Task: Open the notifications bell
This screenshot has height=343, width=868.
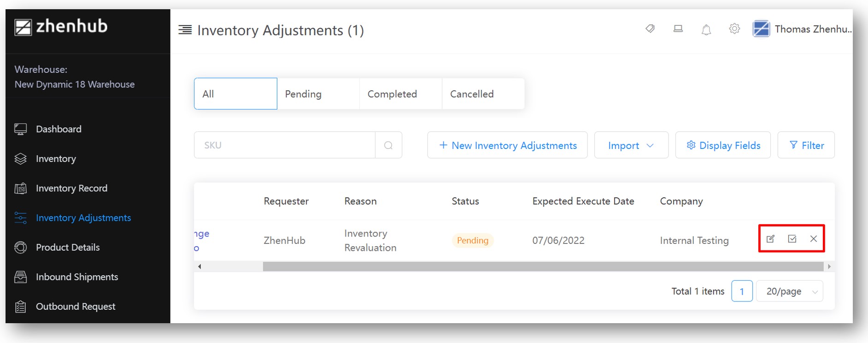Action: [x=706, y=30]
